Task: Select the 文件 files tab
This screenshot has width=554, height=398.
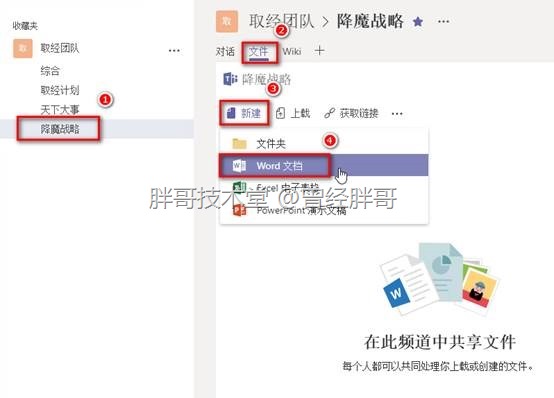Action: coord(259,52)
